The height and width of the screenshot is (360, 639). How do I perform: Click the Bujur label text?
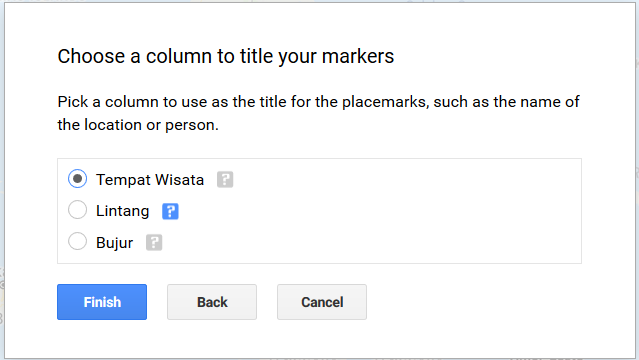[x=115, y=243]
